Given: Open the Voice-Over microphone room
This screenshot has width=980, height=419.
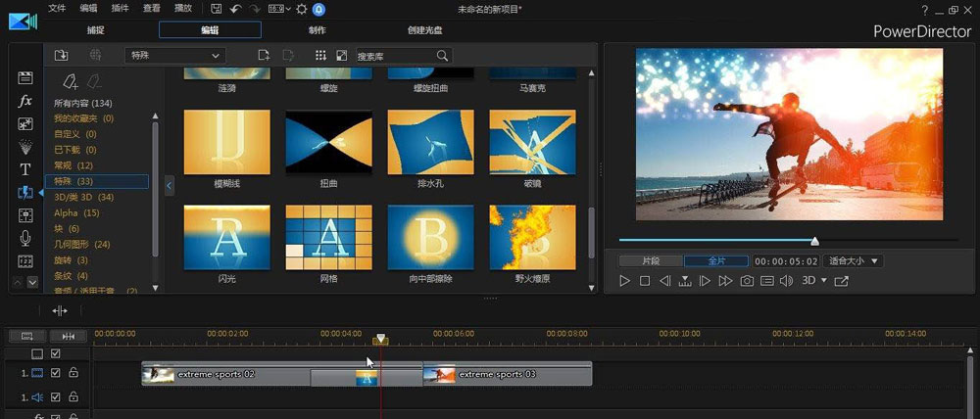Looking at the screenshot, I should coord(25,238).
